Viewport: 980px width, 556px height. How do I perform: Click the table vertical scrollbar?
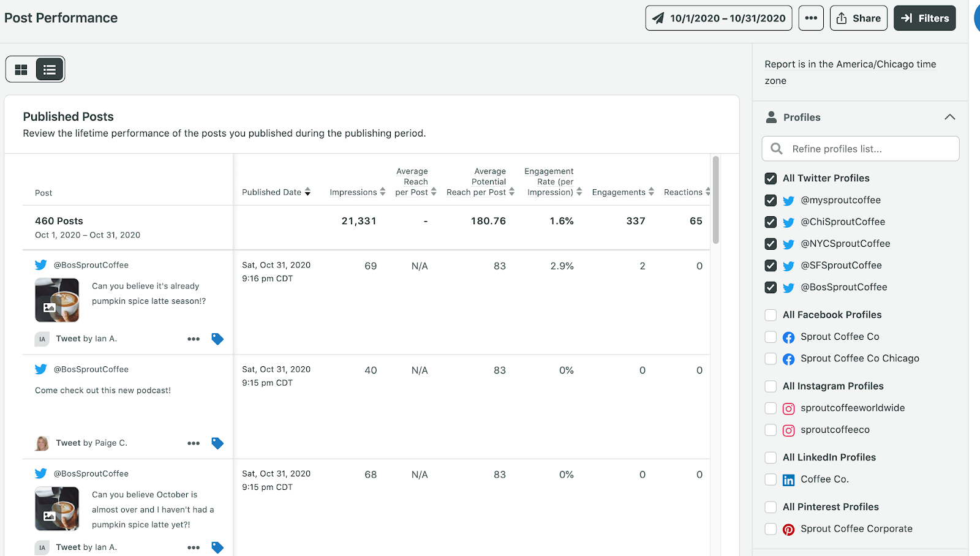[715, 200]
